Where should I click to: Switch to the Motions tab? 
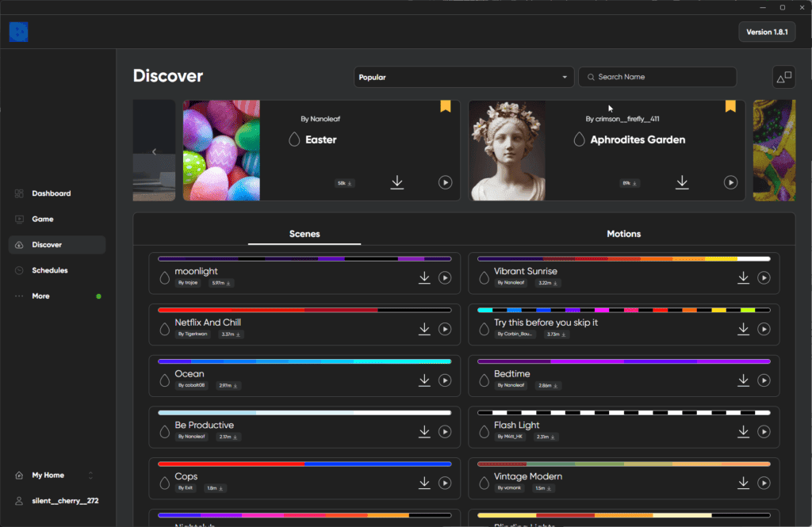[623, 234]
